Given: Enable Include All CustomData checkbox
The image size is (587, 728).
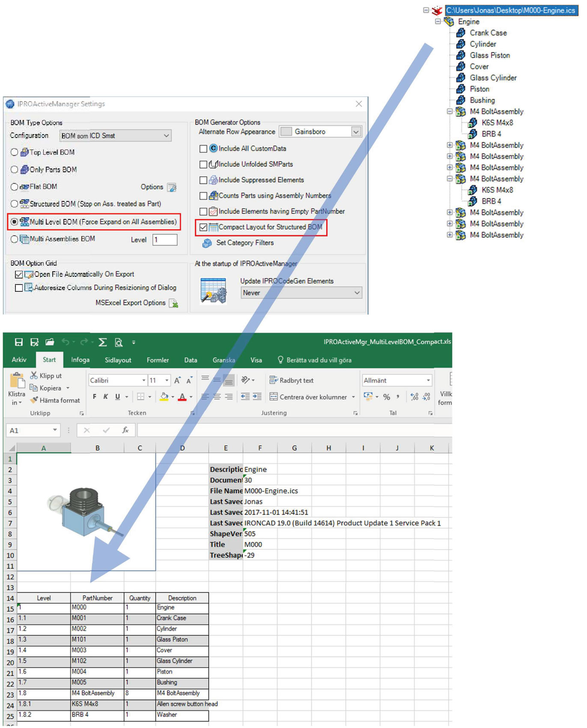Looking at the screenshot, I should click(203, 149).
